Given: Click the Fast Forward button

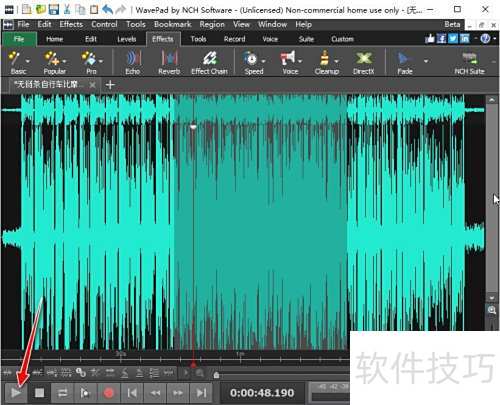Looking at the screenshot, I should pos(178,393).
